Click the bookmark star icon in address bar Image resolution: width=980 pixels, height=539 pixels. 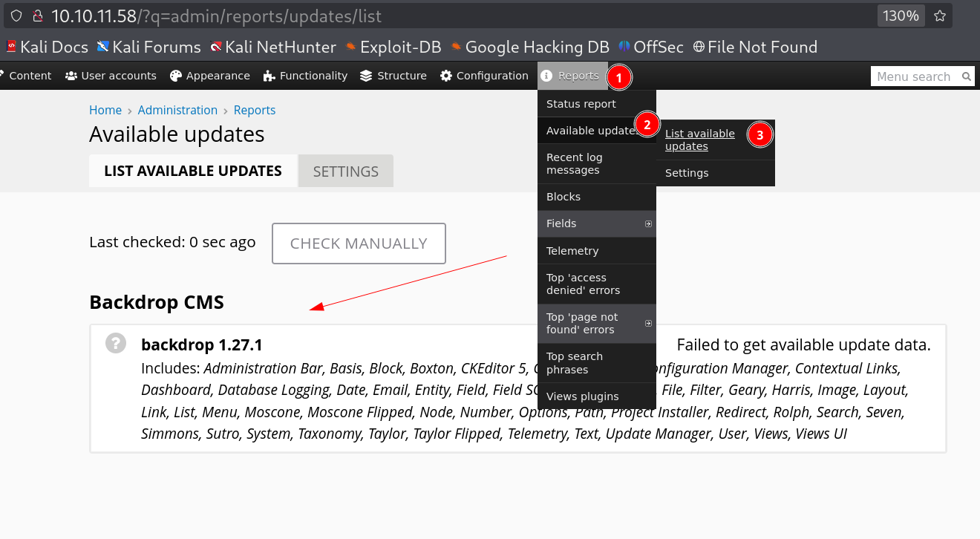[x=940, y=16]
